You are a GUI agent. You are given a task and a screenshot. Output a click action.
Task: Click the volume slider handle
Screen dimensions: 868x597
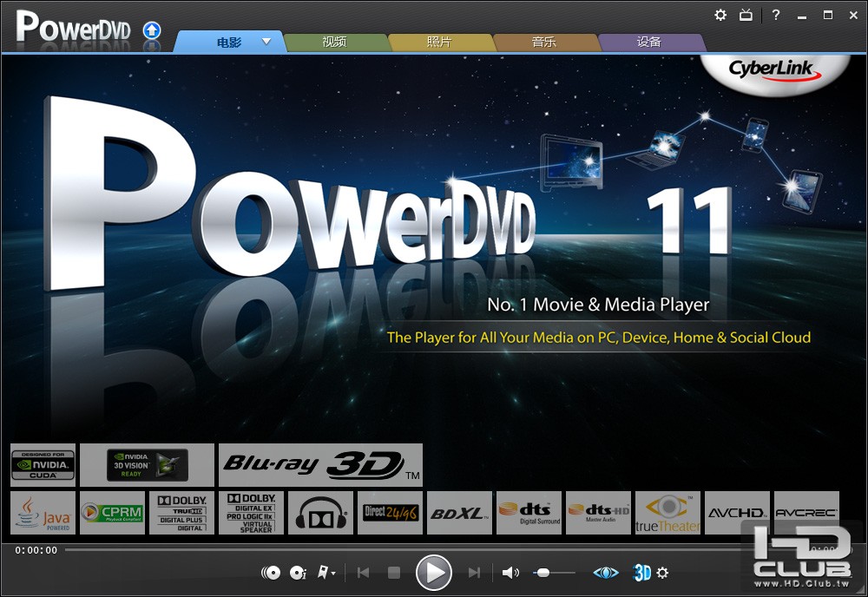pos(543,573)
